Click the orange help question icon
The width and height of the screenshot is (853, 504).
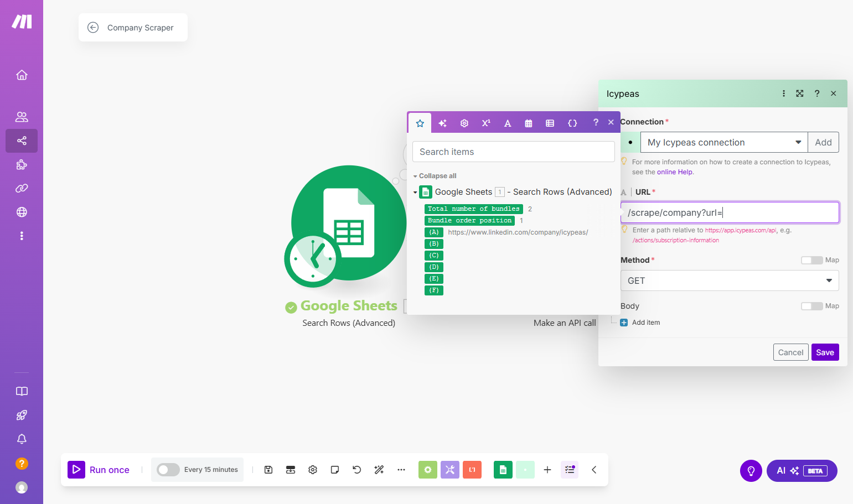coord(22,464)
